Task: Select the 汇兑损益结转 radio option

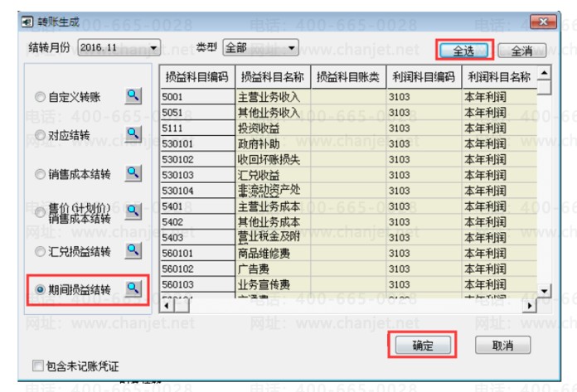Action: (x=40, y=250)
